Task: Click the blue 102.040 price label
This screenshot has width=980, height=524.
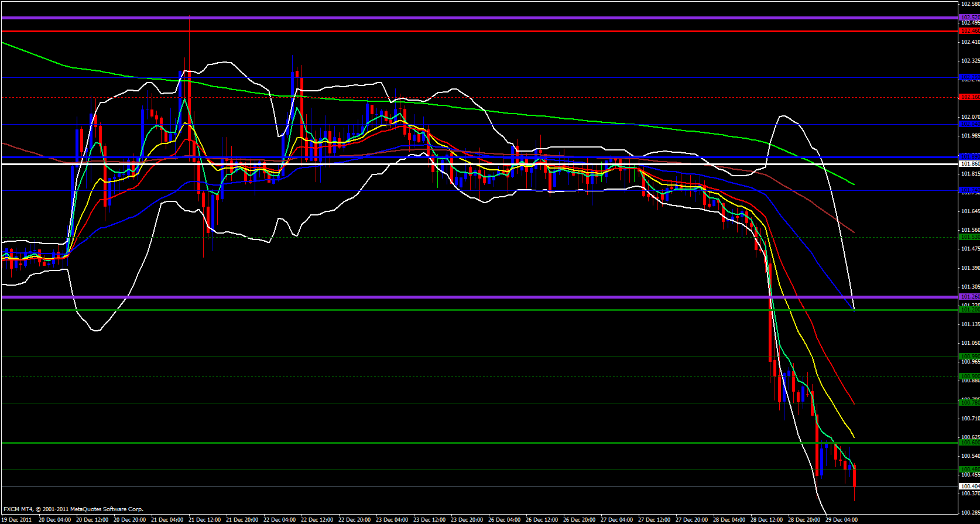Action: [x=969, y=124]
